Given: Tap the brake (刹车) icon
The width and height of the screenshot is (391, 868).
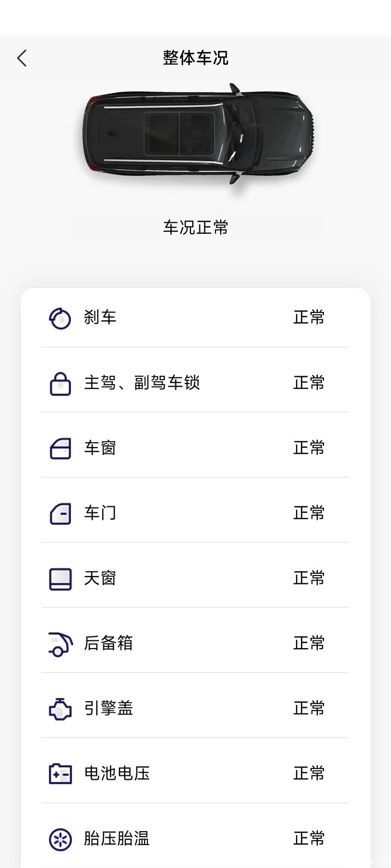Looking at the screenshot, I should point(60,318).
